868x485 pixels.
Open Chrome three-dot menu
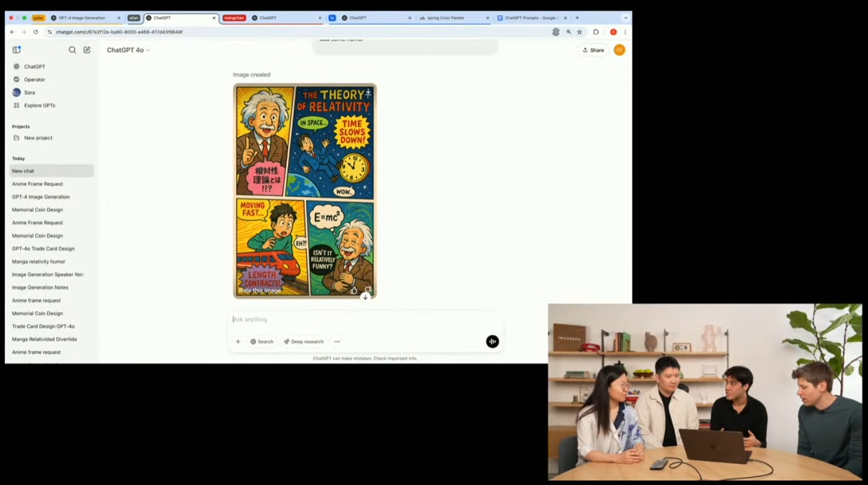click(x=625, y=32)
